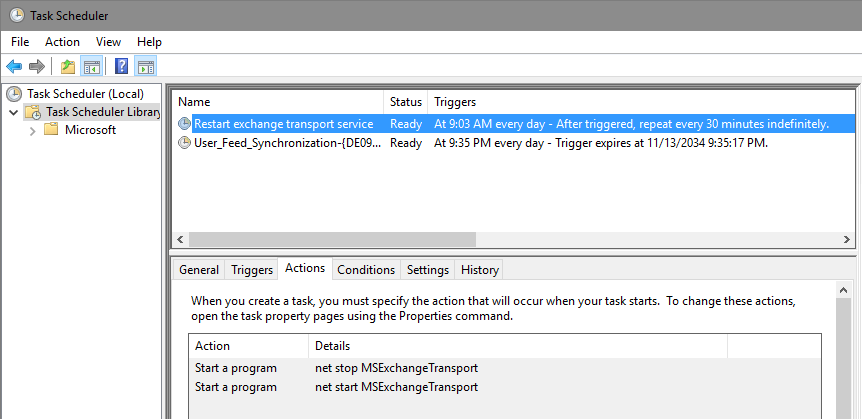Image resolution: width=862 pixels, height=419 pixels.
Task: Open the File menu
Action: [20, 42]
